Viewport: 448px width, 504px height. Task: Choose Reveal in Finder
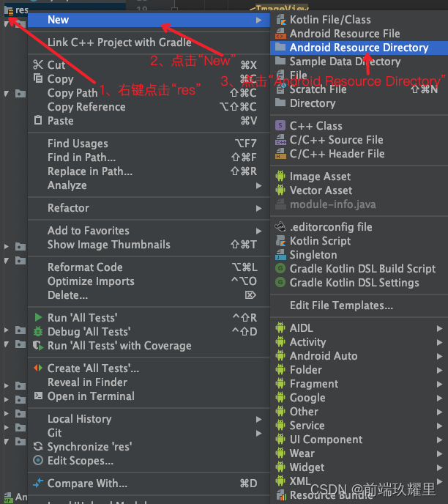point(87,382)
